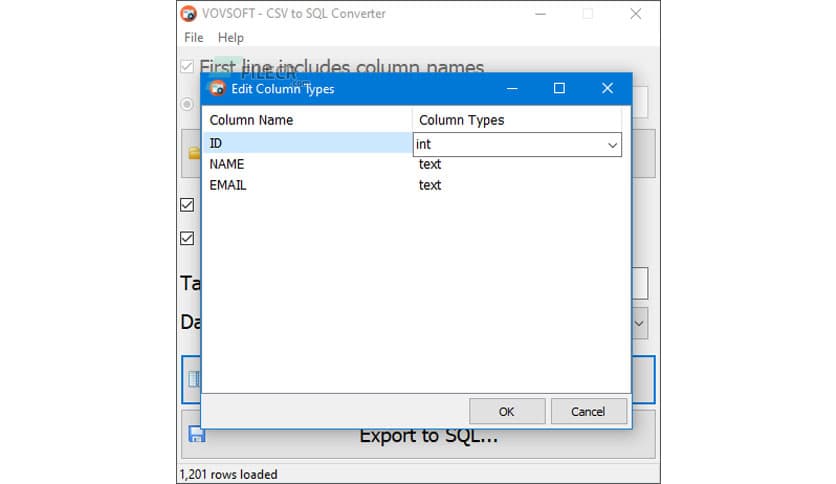
Task: Click the 1,201 rows loaded status text
Action: (x=228, y=474)
